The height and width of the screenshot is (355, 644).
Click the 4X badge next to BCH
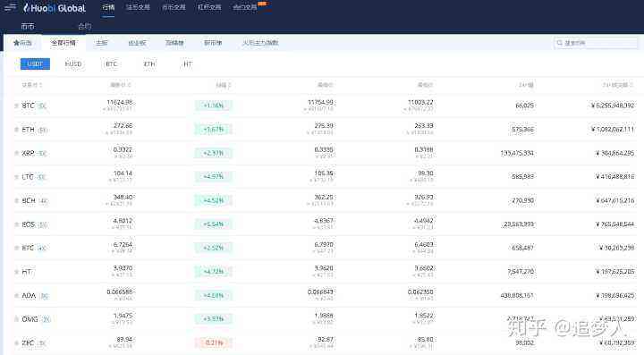44,200
